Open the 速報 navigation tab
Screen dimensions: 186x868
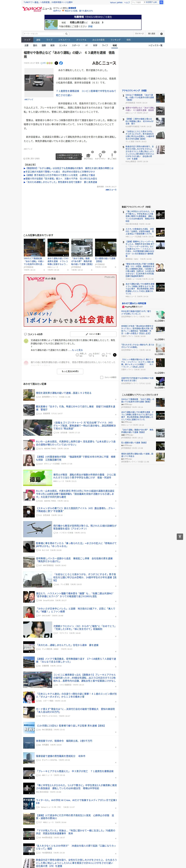[38, 40]
